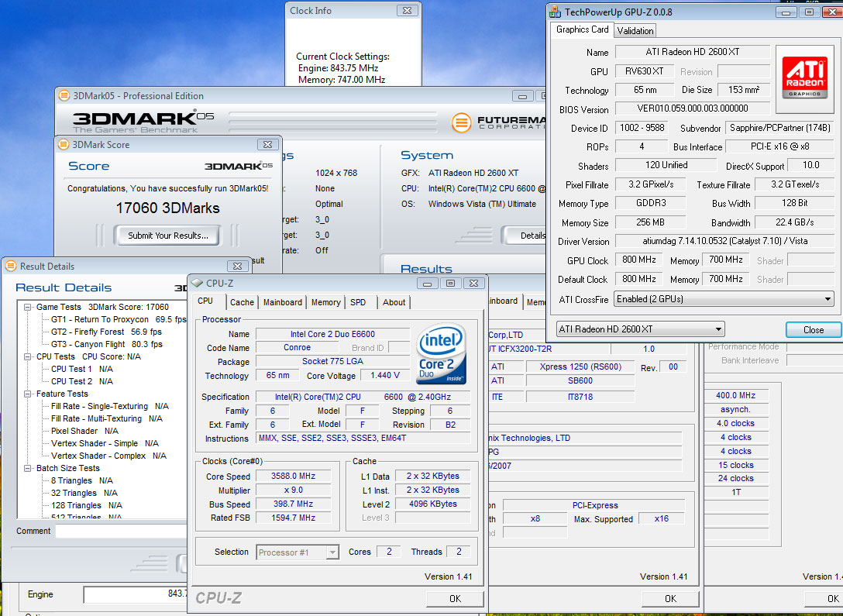Select Vertex Shader - Simple row
This screenshot has width=843, height=616.
click(x=105, y=443)
